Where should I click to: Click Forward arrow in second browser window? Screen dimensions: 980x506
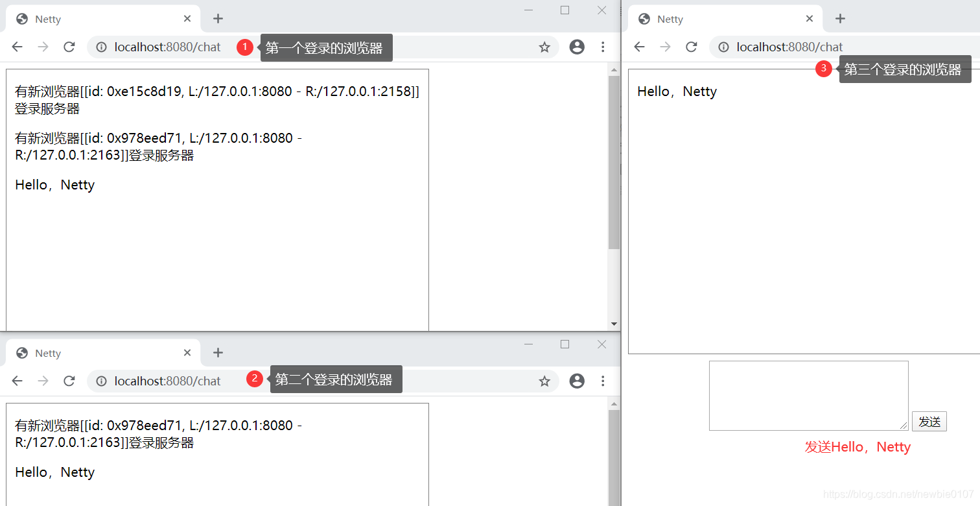click(x=43, y=381)
